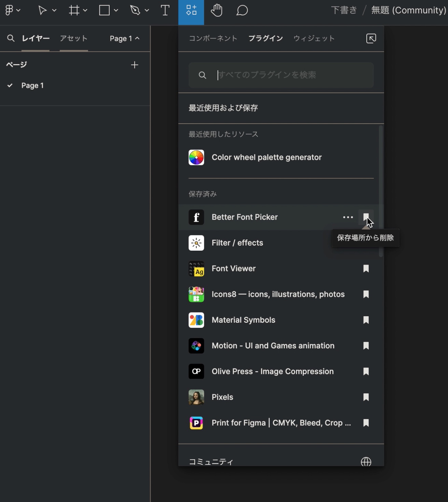Screen dimensions: 448x502
Task: Click the Material Symbols icon
Action: 196,320
